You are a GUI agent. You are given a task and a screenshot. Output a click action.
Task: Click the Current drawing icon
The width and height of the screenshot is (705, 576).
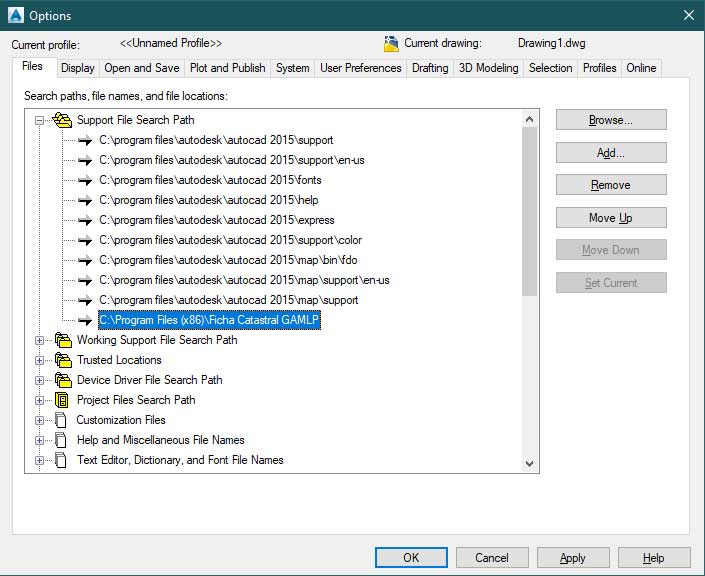(x=391, y=44)
